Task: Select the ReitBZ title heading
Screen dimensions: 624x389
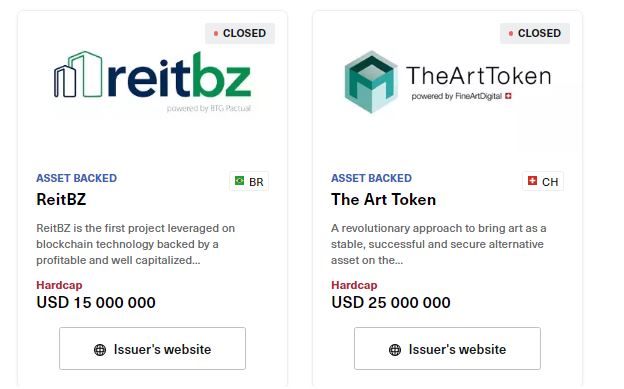Action: [61, 199]
